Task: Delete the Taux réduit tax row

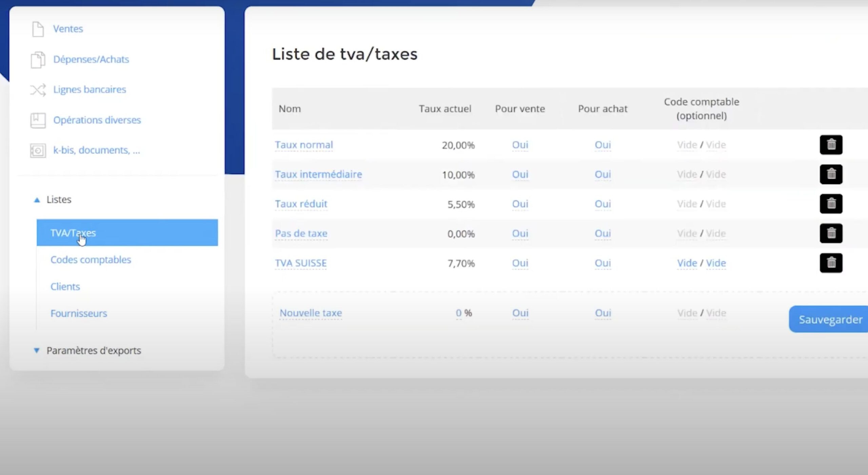Action: 831,204
